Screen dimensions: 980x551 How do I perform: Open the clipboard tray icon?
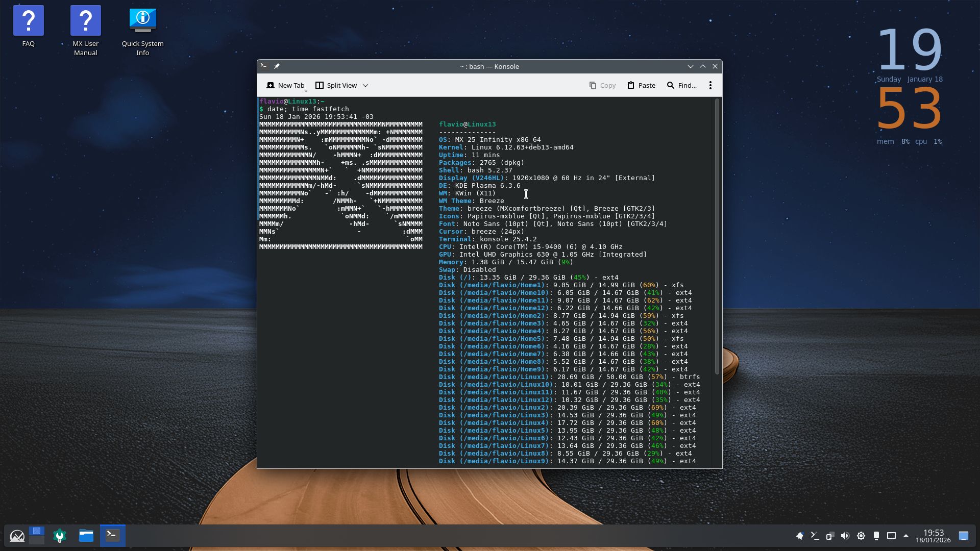click(830, 536)
